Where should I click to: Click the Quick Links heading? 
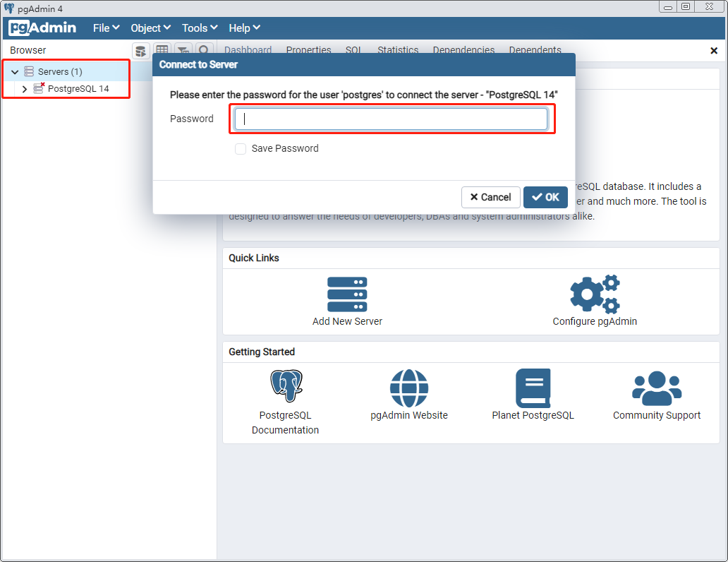click(254, 258)
